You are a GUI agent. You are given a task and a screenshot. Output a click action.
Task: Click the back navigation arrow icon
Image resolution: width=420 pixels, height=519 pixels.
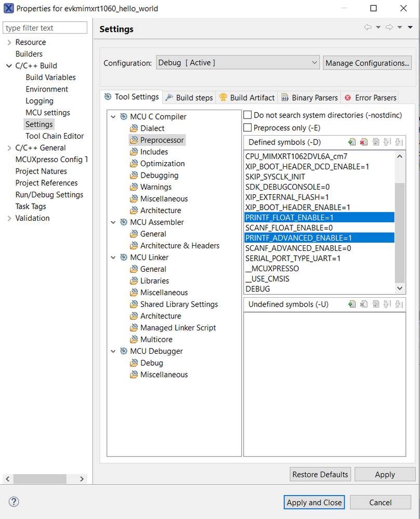(367, 27)
